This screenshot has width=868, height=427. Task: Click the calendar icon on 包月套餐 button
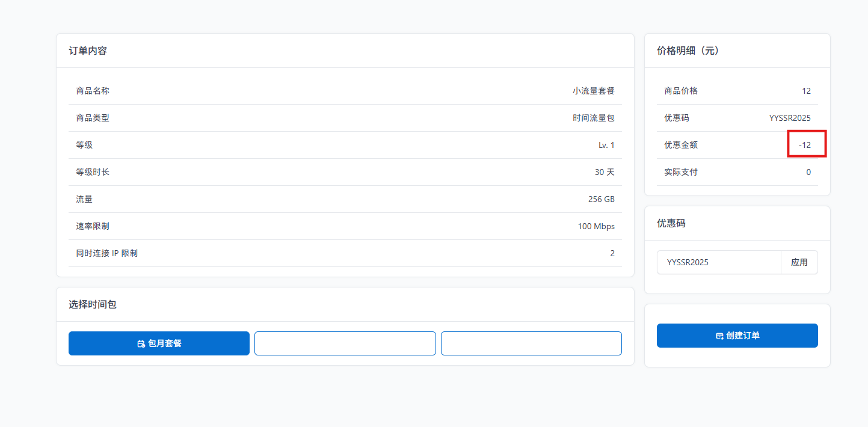coord(141,343)
